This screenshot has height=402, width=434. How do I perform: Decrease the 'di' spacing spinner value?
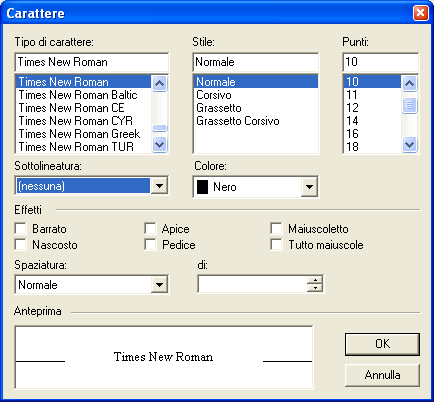click(x=315, y=288)
